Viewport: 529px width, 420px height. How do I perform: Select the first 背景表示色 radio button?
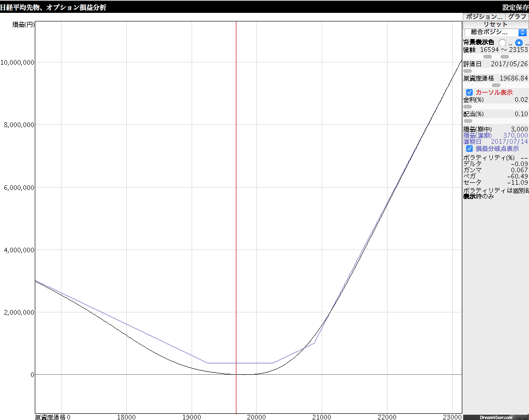(502, 42)
